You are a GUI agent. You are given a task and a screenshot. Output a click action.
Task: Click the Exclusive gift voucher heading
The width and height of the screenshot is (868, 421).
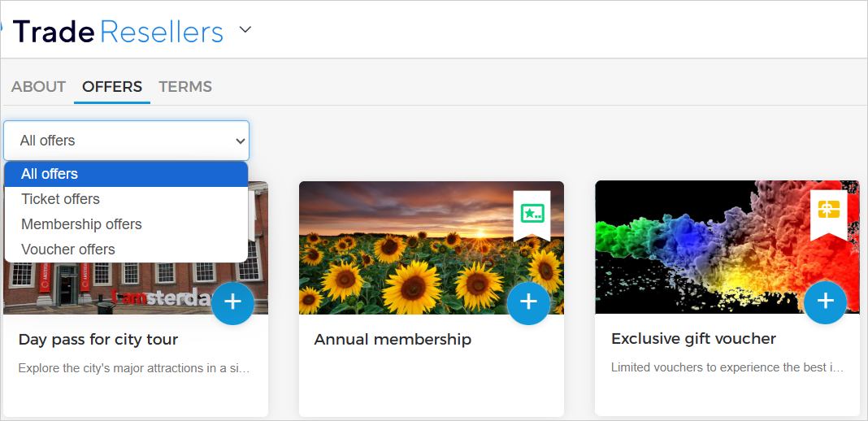[x=693, y=339]
